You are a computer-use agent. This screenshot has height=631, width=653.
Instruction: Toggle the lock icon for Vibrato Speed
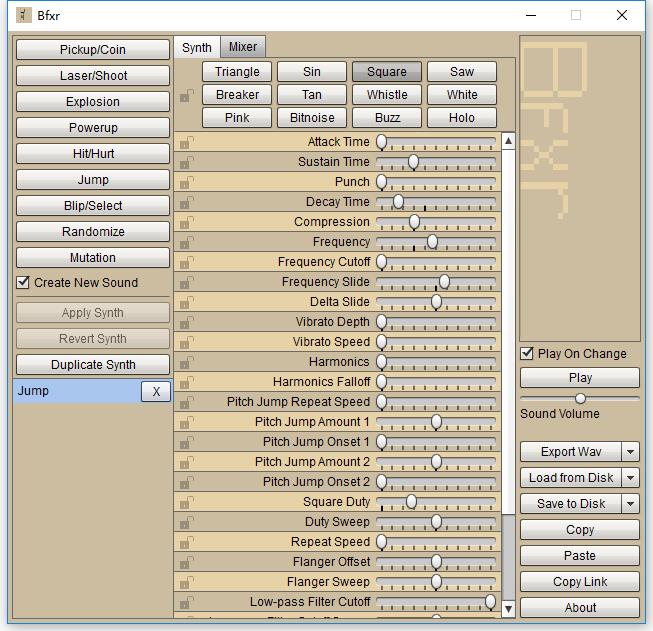(x=187, y=342)
